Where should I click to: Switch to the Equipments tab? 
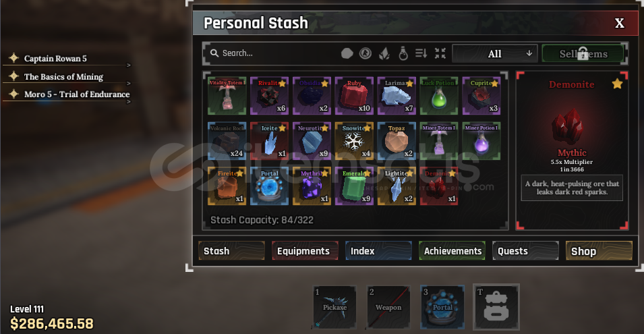pyautogui.click(x=305, y=250)
